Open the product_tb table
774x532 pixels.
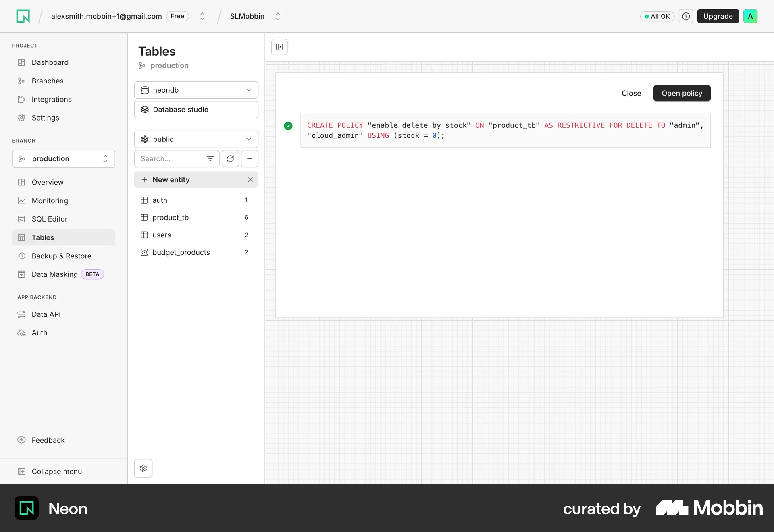tap(196, 218)
